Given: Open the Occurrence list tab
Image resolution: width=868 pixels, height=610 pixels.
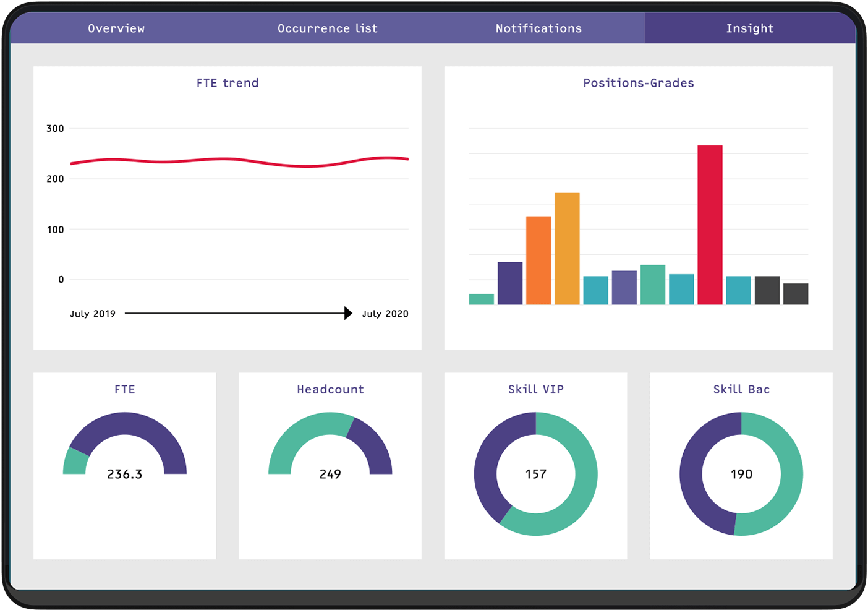Looking at the screenshot, I should click(327, 28).
